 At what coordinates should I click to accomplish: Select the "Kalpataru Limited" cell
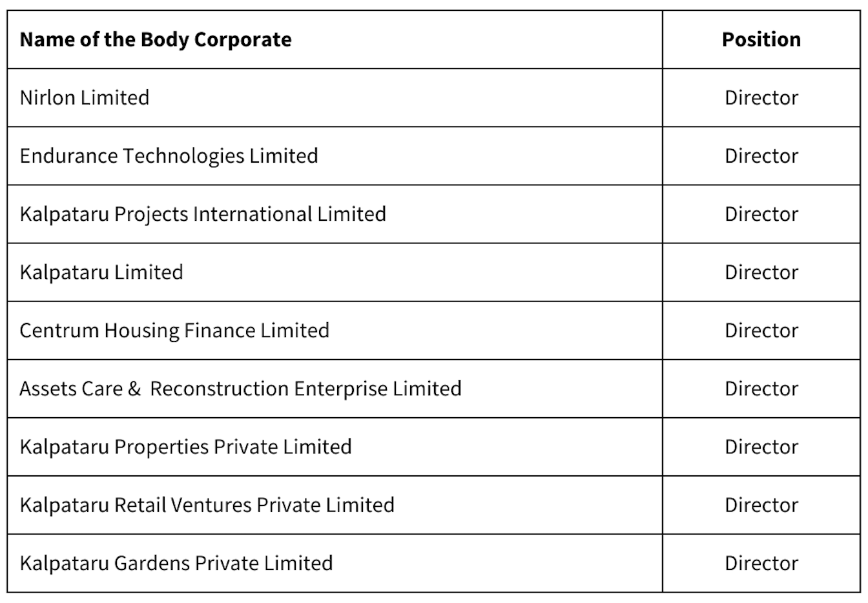101,272
